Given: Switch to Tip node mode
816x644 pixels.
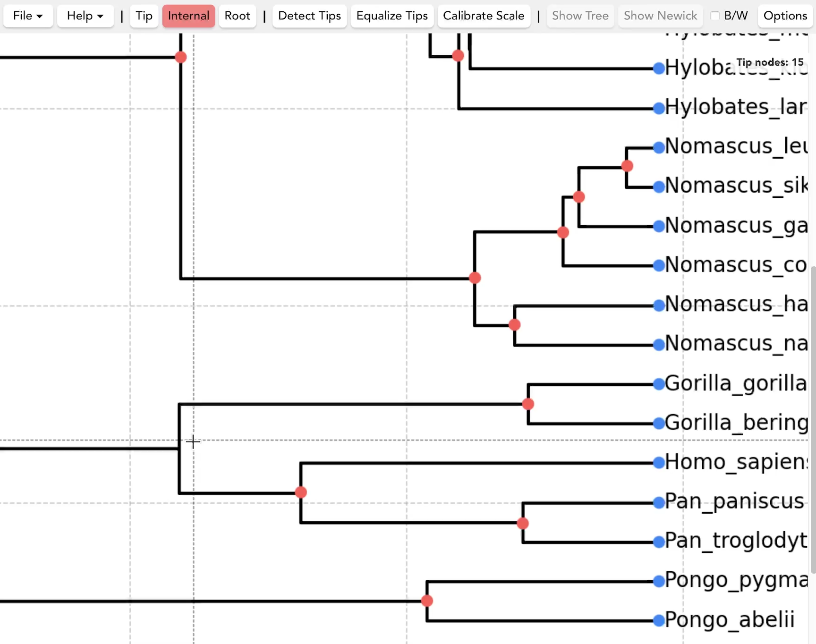Looking at the screenshot, I should click(144, 16).
